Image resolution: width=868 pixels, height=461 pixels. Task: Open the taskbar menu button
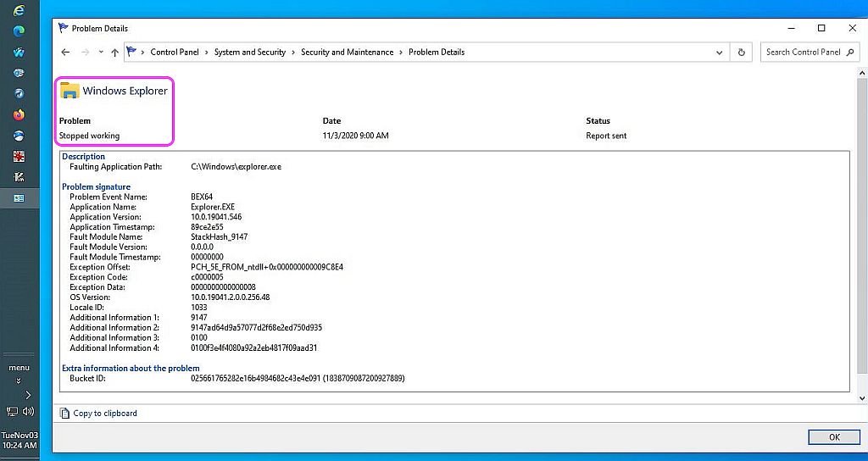click(19, 368)
